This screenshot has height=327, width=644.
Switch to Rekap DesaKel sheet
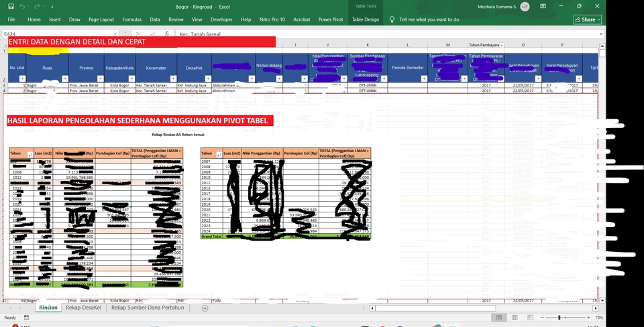pyautogui.click(x=83, y=308)
